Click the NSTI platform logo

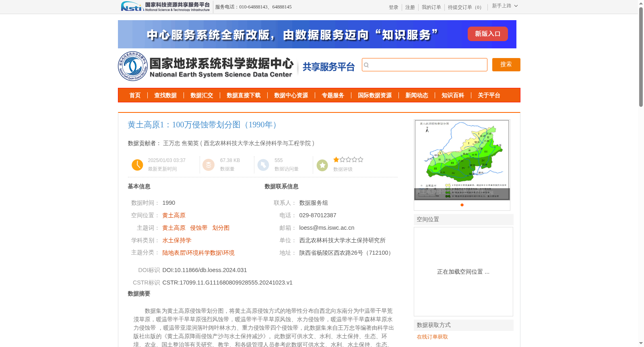(165, 6)
